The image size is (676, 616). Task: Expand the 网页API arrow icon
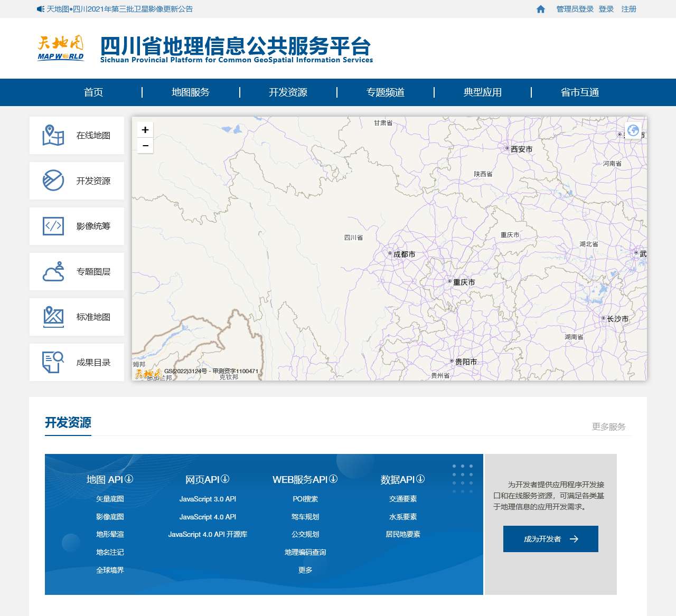tap(225, 479)
